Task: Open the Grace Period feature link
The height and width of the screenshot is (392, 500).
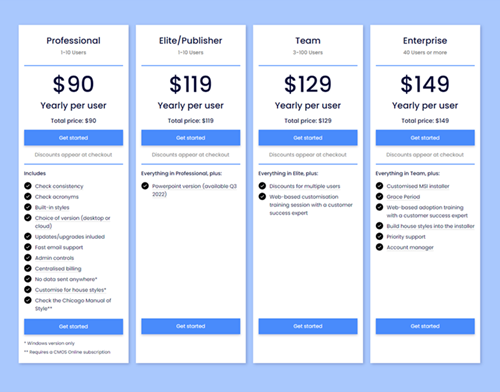Action: [403, 197]
